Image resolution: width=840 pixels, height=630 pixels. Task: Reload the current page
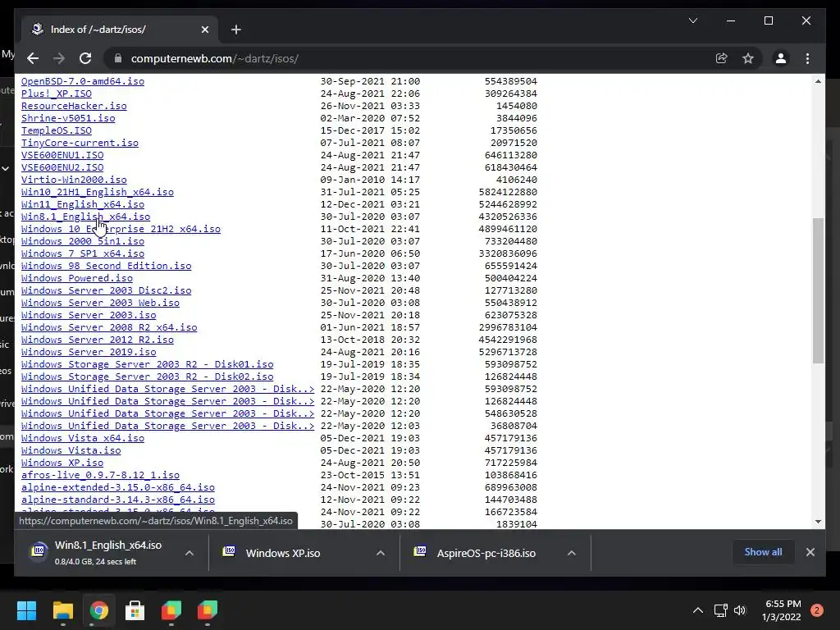point(85,58)
